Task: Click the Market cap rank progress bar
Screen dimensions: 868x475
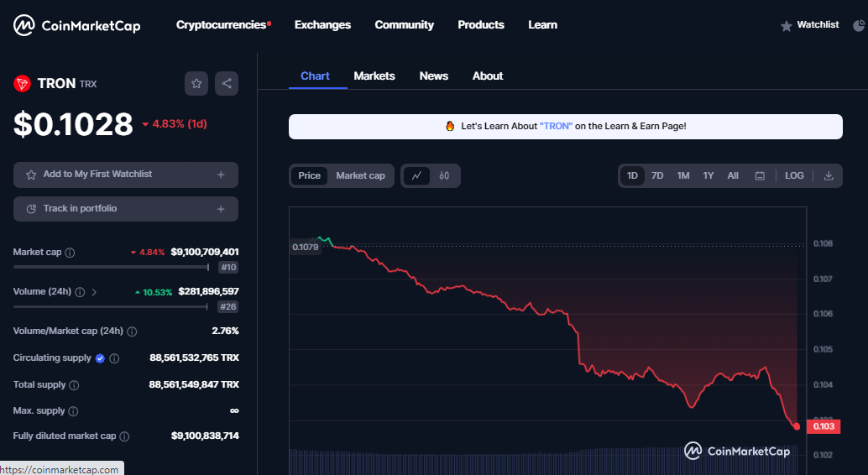Action: [112, 268]
